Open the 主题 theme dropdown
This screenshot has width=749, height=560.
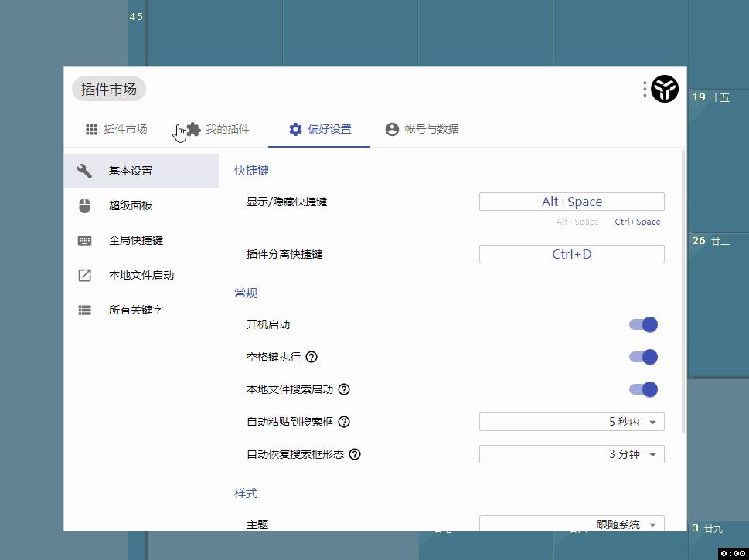571,524
